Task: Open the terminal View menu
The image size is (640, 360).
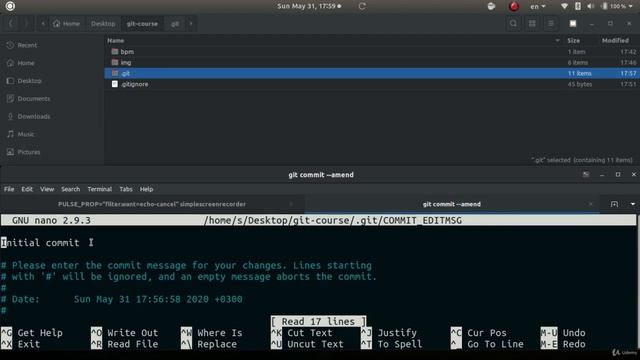Action: click(x=47, y=189)
